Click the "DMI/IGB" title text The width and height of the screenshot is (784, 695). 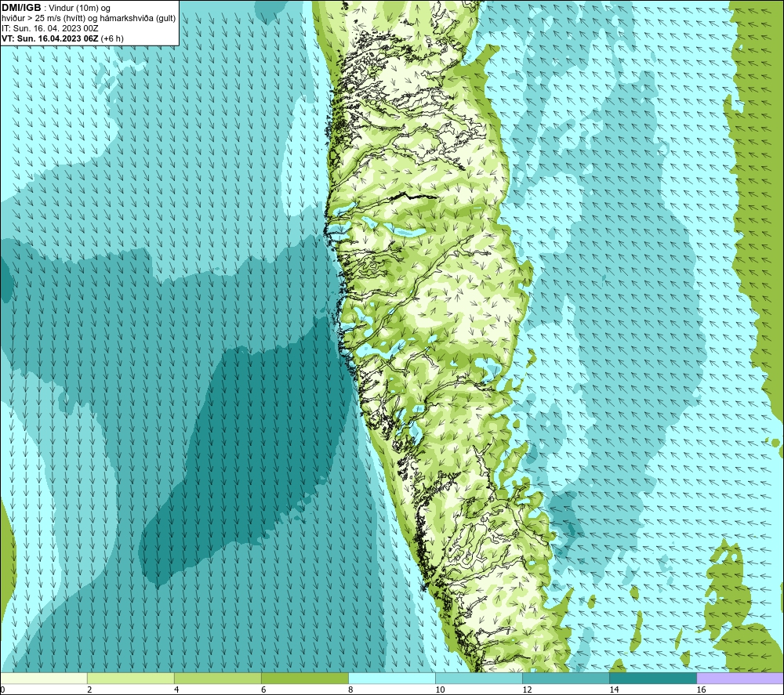tap(21, 8)
